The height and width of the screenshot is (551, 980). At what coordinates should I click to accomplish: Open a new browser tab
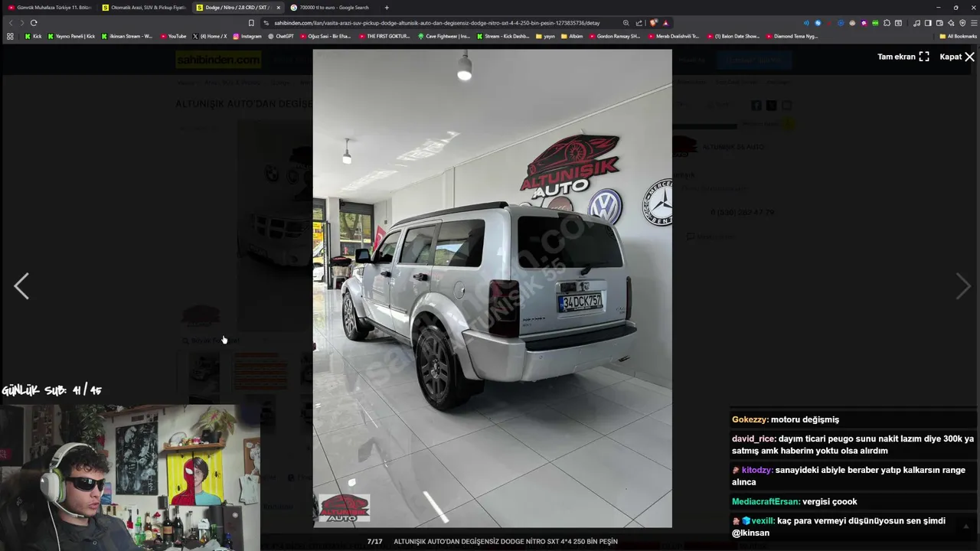click(387, 8)
